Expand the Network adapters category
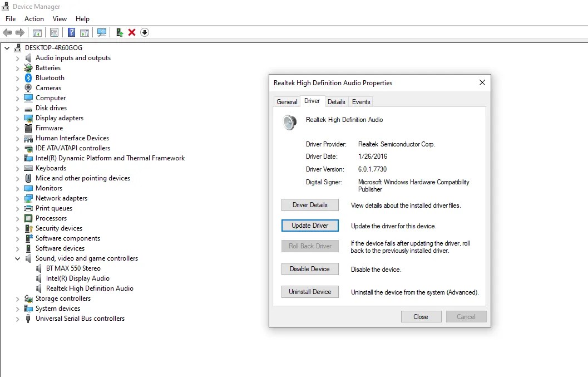Screen dimensions: 588x377 [17, 198]
